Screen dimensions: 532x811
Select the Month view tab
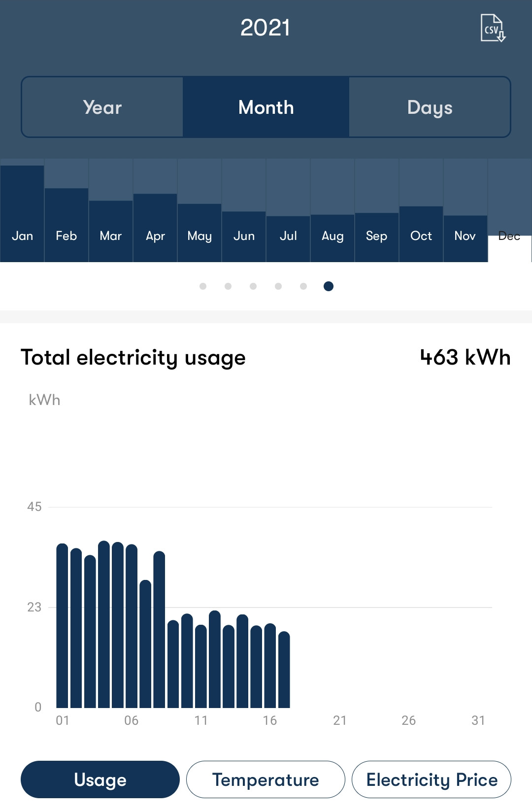(x=266, y=107)
